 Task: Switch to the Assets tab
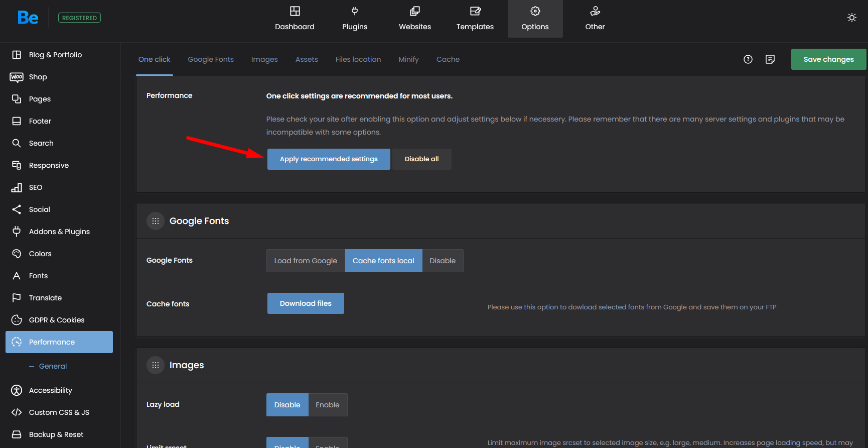(x=307, y=59)
